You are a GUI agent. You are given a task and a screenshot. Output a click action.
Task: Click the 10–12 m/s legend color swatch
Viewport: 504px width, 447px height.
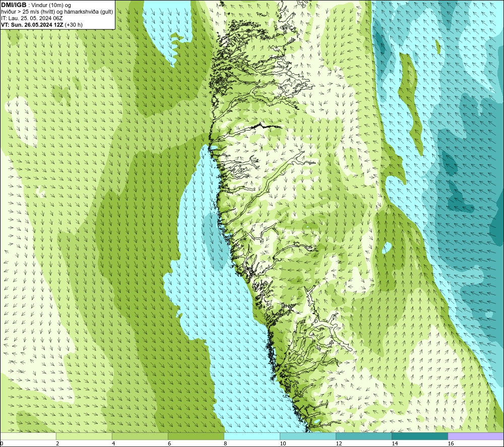pyautogui.click(x=308, y=436)
